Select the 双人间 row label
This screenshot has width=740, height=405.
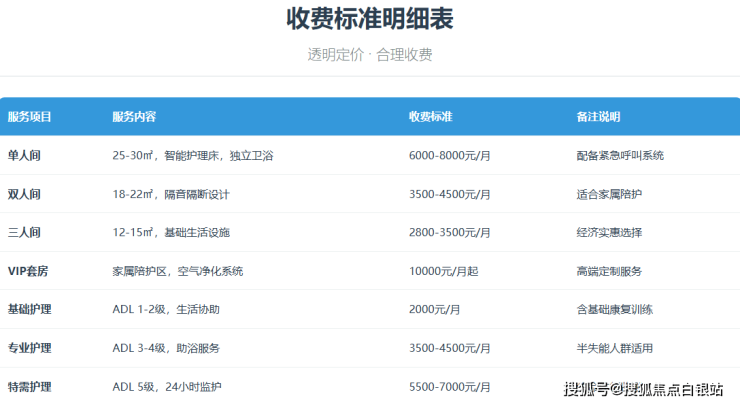click(24, 194)
